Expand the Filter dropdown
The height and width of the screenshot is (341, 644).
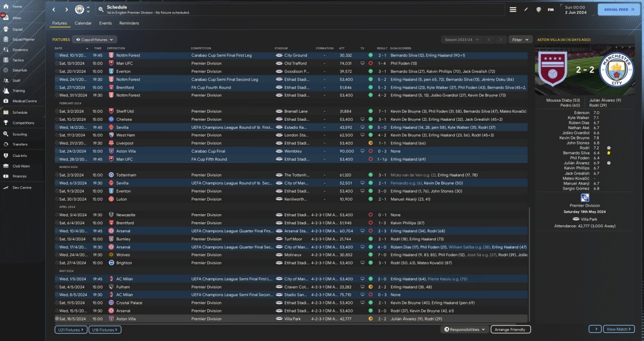tap(520, 39)
